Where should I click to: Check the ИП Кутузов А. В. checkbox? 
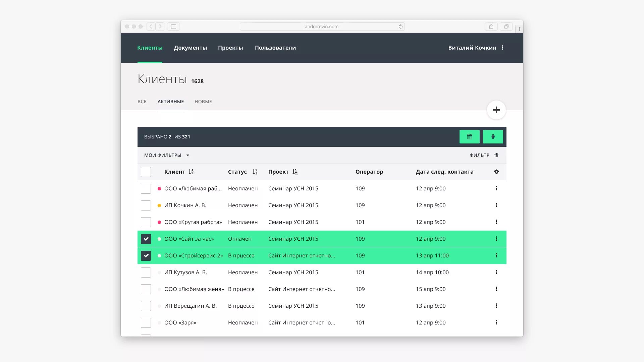[146, 273]
